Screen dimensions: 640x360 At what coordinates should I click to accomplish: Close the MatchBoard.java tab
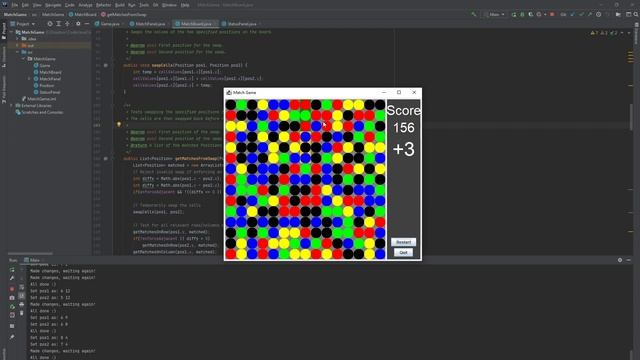point(216,24)
